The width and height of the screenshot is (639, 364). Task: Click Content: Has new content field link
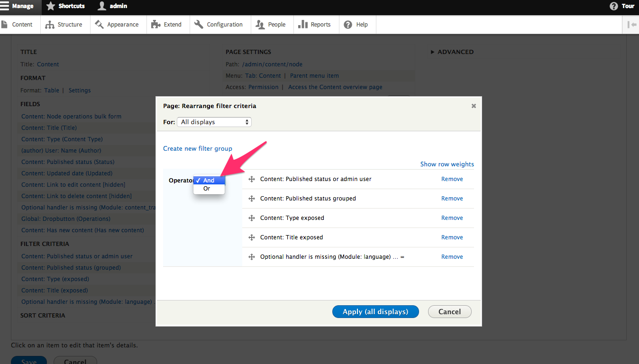[x=82, y=230]
